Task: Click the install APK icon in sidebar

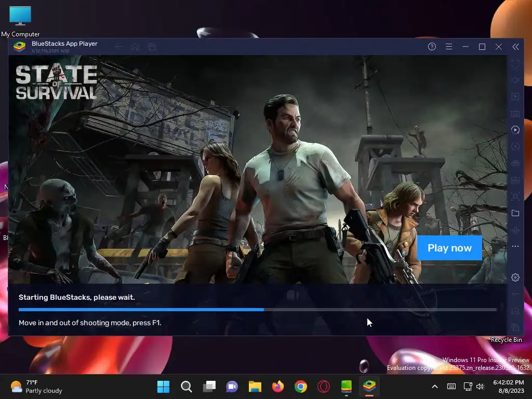Action: tap(515, 180)
